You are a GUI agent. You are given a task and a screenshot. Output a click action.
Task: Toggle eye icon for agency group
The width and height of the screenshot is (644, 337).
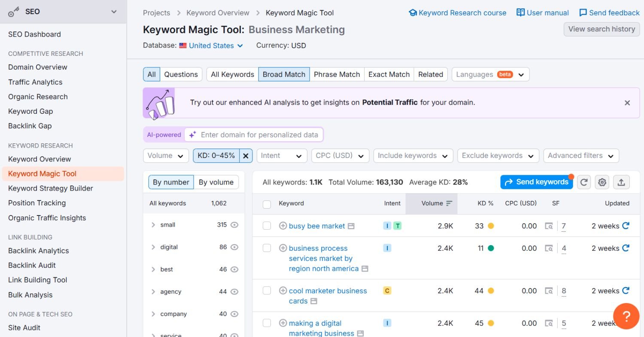234,292
